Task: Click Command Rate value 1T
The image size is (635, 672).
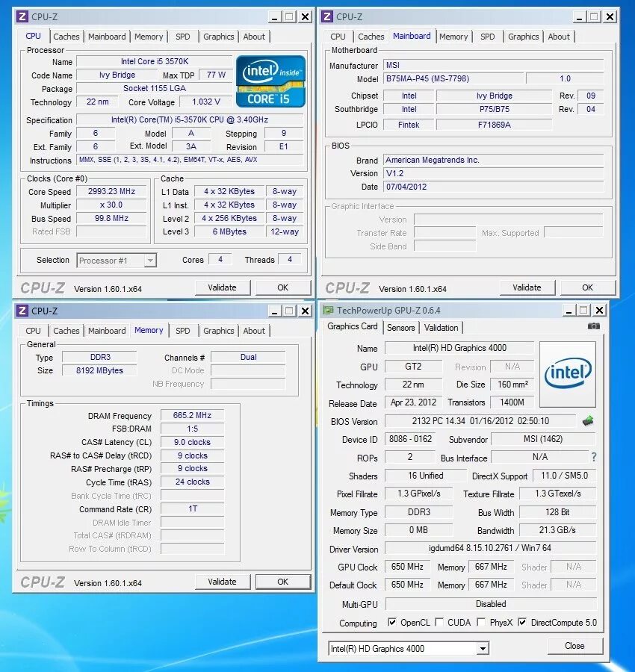Action: pos(192,508)
